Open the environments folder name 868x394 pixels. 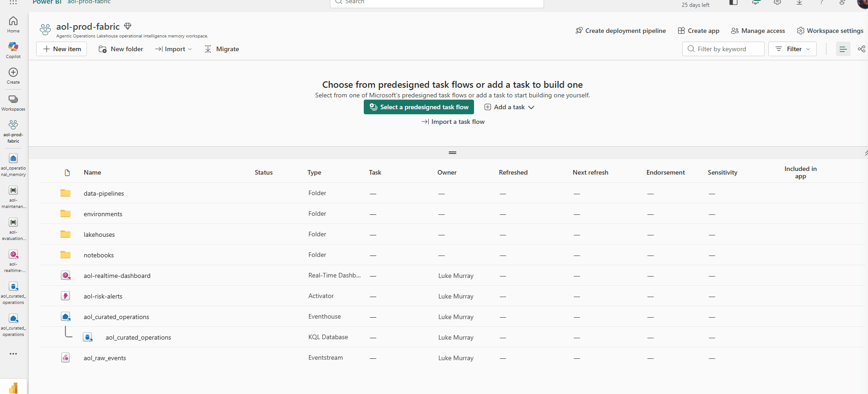pos(103,214)
